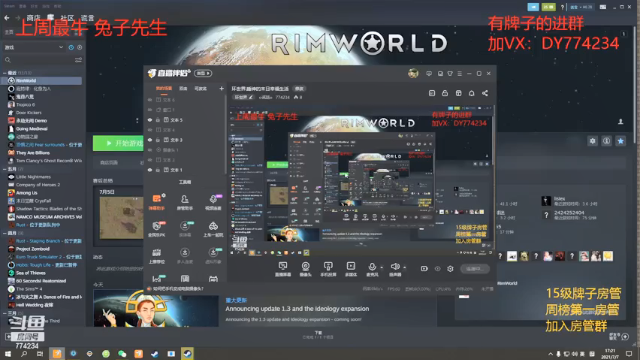Click the record video icon beside start button
The height and width of the screenshot is (360, 640).
(x=424, y=269)
